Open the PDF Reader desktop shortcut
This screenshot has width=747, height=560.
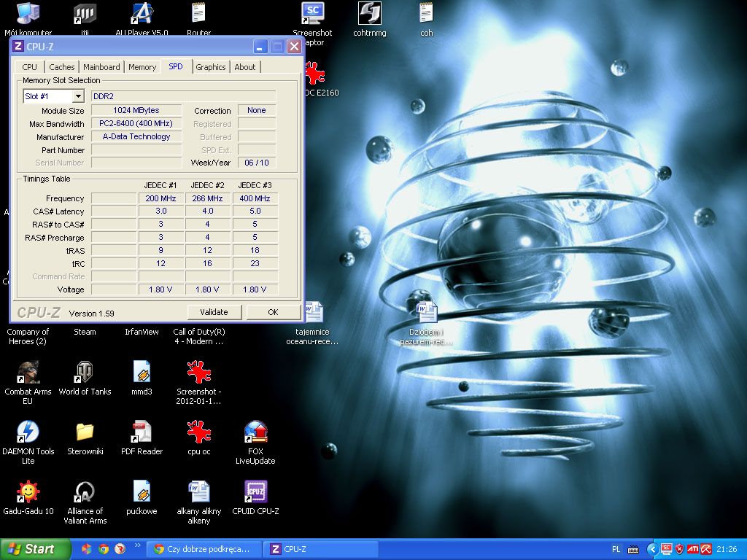[x=142, y=432]
